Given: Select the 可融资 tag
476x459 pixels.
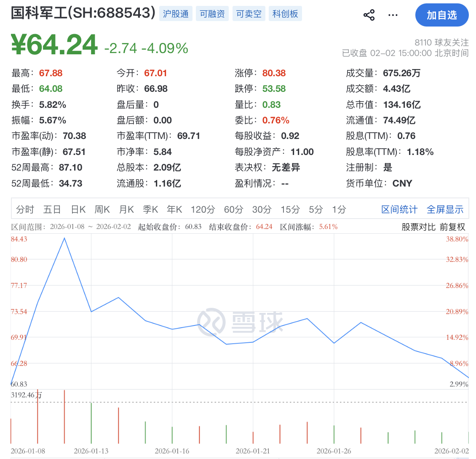Looking at the screenshot, I should pyautogui.click(x=212, y=14).
